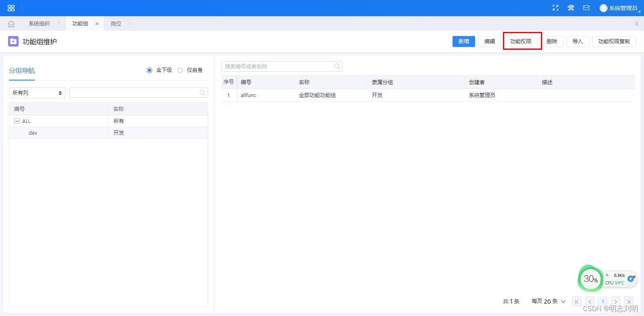Viewport: 644px width, 316px height.
Task: Select the 仅自身 radio button
Action: (180, 70)
